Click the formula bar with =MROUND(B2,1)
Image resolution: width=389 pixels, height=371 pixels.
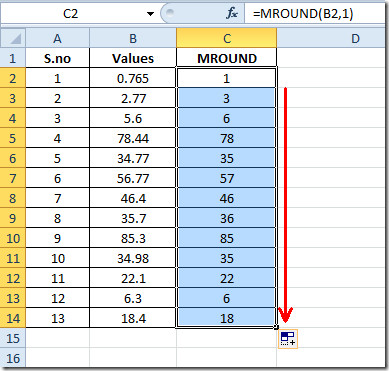[315, 14]
